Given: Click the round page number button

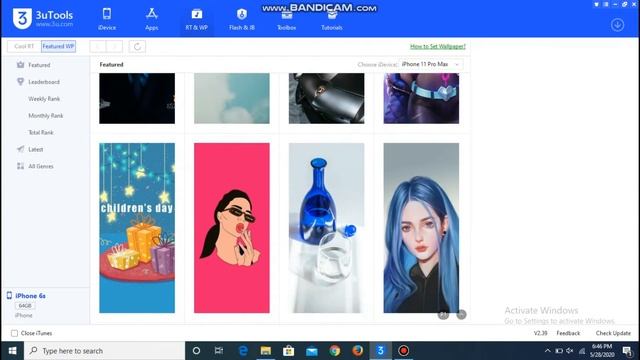Looking at the screenshot, I should tap(443, 315).
